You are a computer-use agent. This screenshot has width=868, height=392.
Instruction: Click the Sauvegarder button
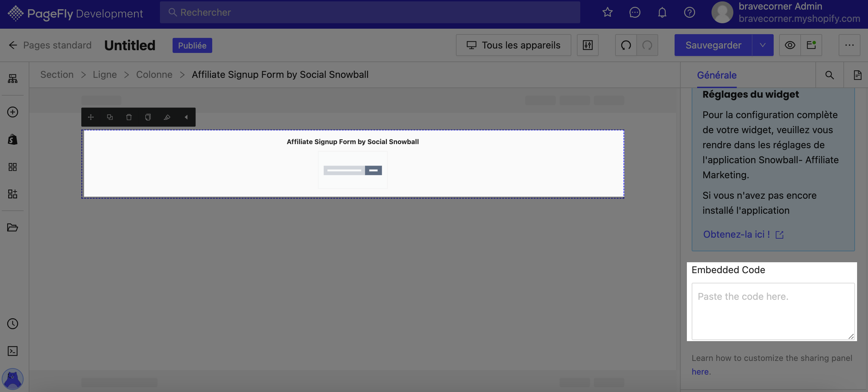[713, 45]
